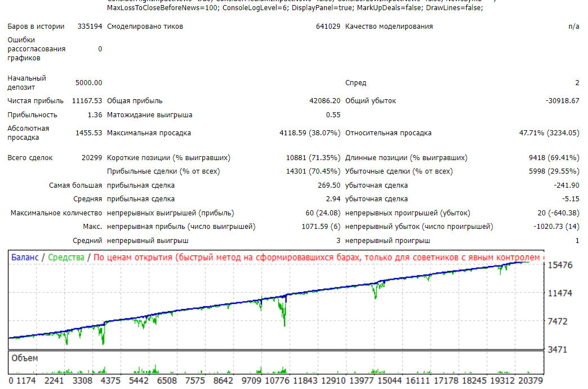Click the blue 'Баланс' chart legend

(25, 258)
